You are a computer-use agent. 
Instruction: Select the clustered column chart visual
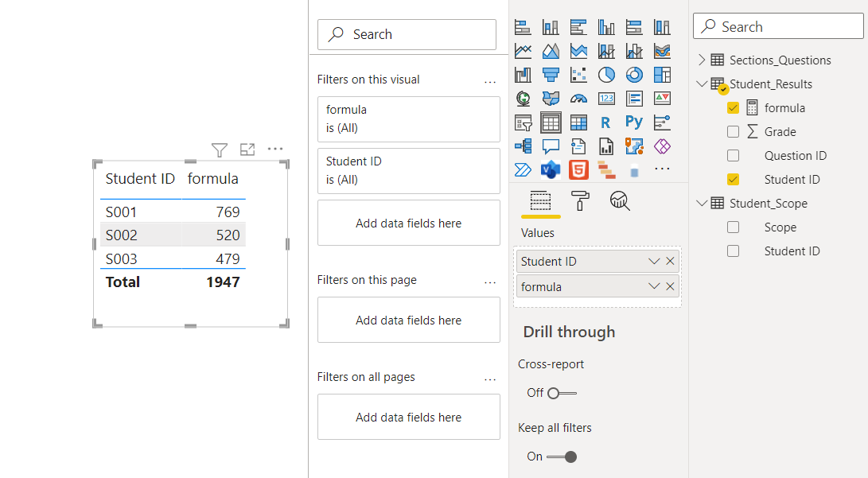(606, 27)
